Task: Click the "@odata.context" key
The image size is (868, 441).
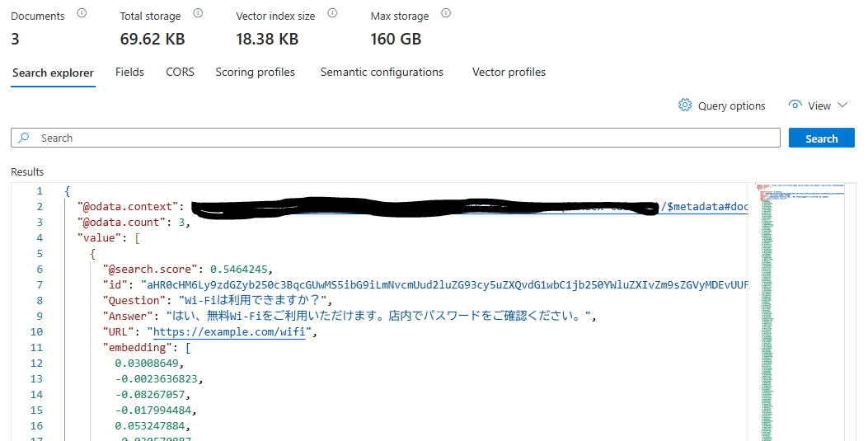Action: pos(128,207)
